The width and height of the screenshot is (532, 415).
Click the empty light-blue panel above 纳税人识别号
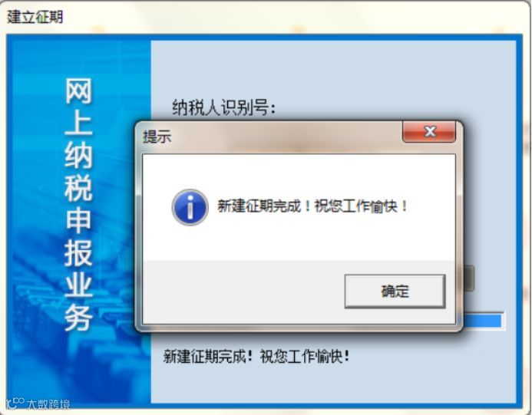pos(333,69)
